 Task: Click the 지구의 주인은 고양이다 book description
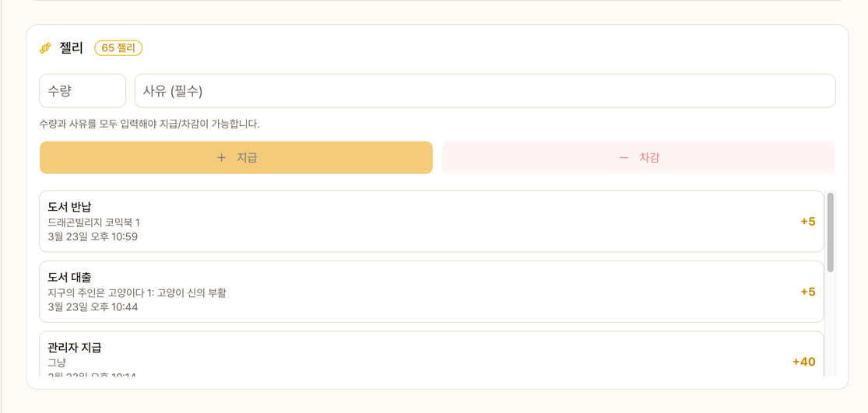pyautogui.click(x=137, y=292)
